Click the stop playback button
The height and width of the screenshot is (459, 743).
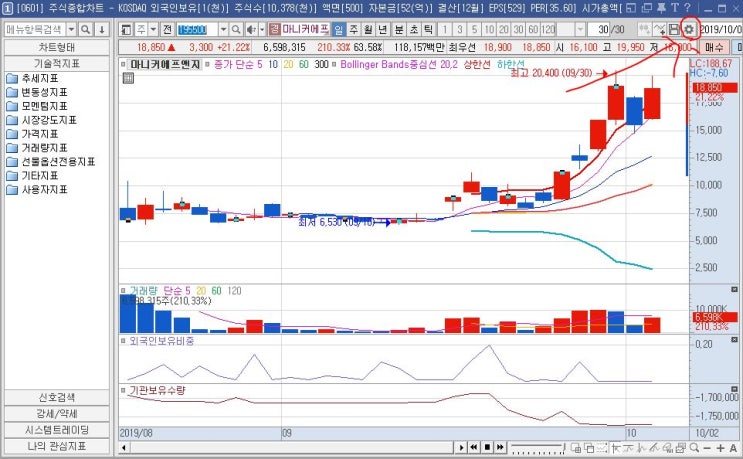click(x=487, y=447)
